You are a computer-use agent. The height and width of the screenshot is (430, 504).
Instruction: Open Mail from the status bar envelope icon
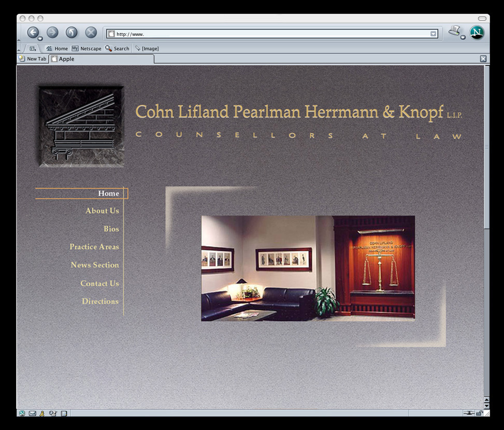pyautogui.click(x=33, y=413)
